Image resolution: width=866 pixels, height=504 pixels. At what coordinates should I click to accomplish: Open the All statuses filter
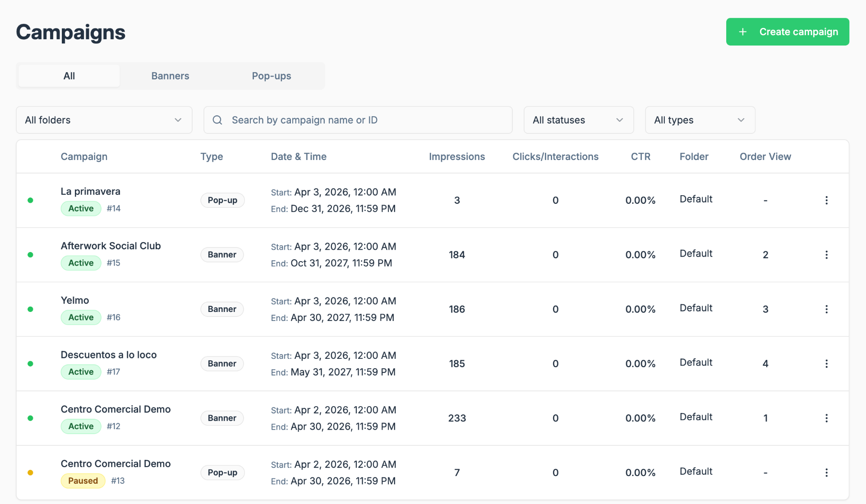579,120
